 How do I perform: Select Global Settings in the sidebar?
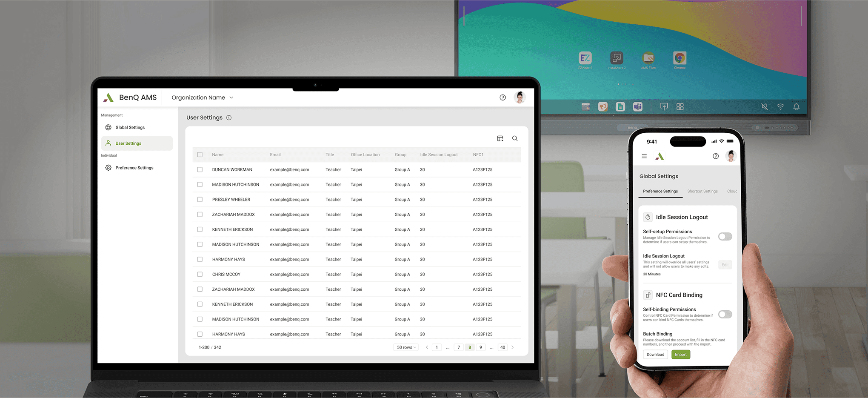click(x=130, y=127)
